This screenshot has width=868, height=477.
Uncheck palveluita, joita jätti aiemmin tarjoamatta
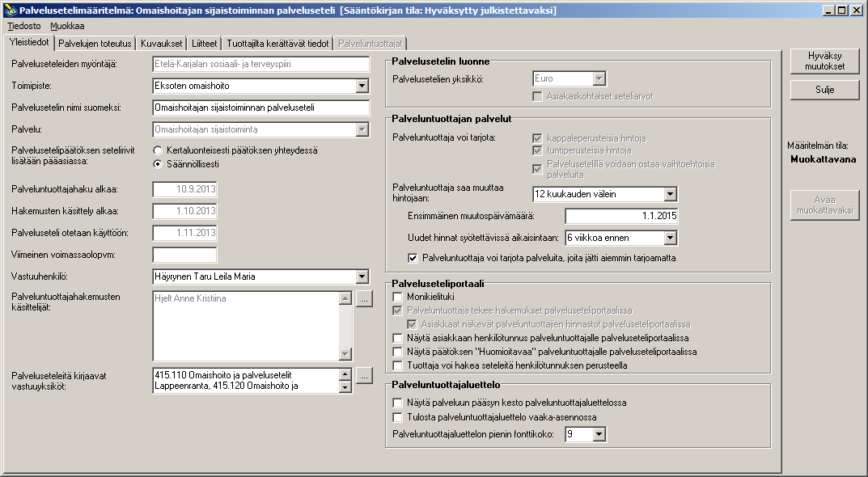point(413,258)
